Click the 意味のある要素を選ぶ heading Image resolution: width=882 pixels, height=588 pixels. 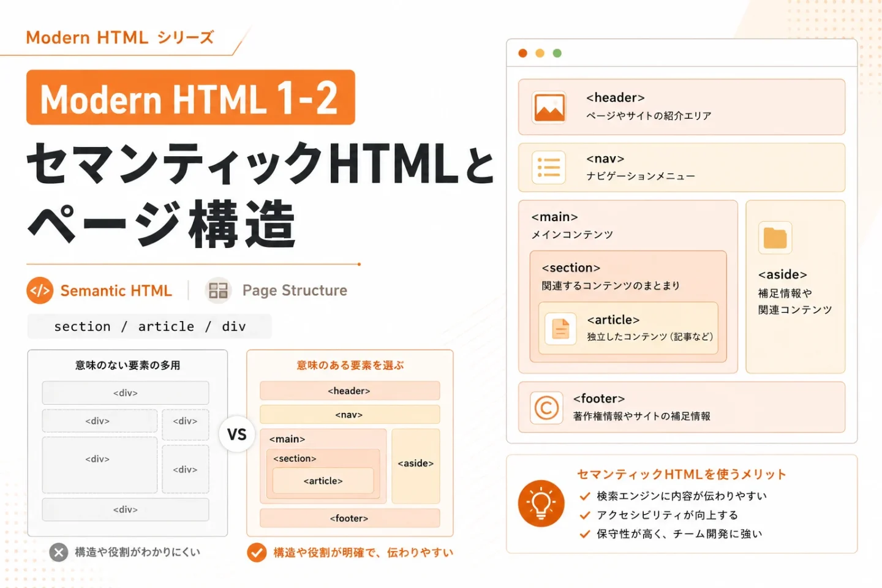(x=350, y=365)
